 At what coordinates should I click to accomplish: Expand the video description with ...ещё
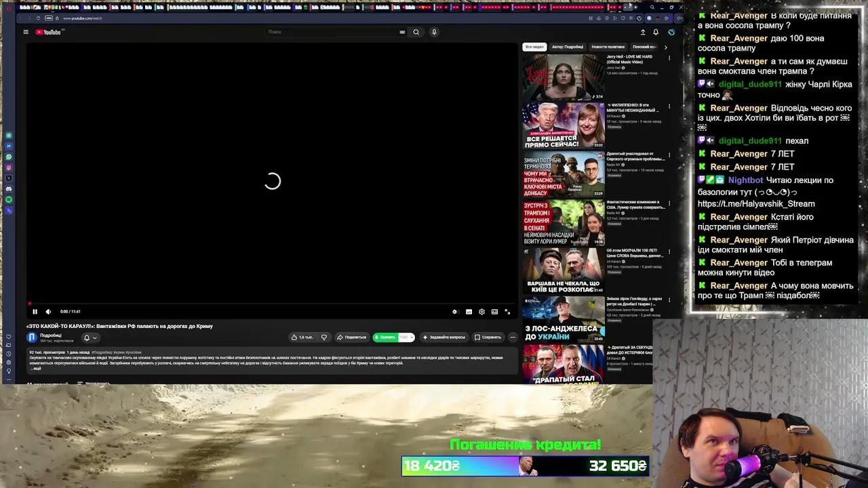pyautogui.click(x=37, y=369)
